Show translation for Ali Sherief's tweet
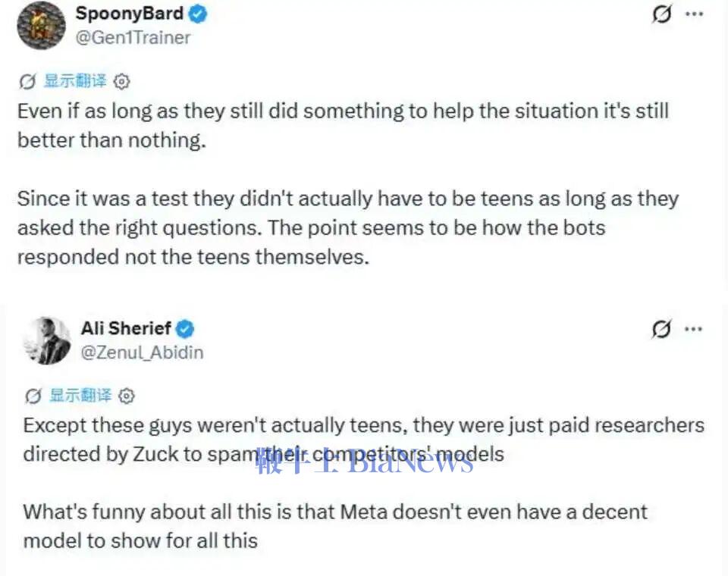 [81, 396]
